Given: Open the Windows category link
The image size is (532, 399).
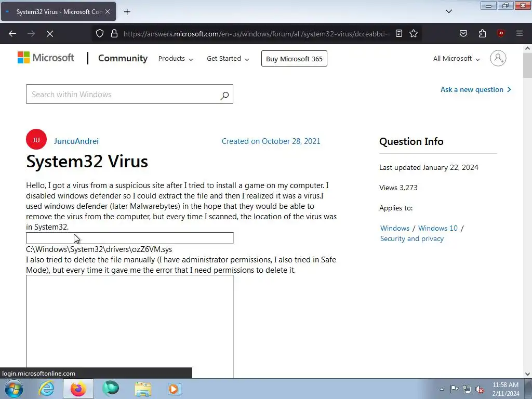Looking at the screenshot, I should (x=395, y=228).
